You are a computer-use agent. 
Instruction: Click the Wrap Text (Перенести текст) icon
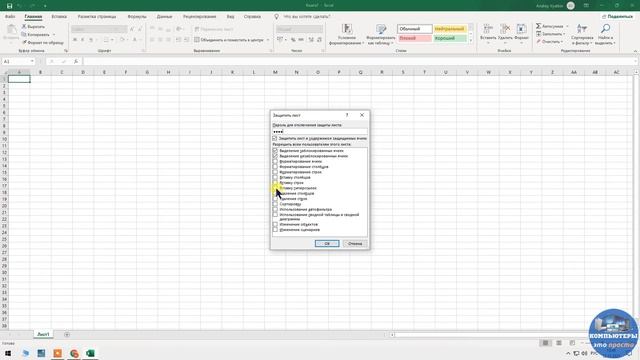point(197,29)
